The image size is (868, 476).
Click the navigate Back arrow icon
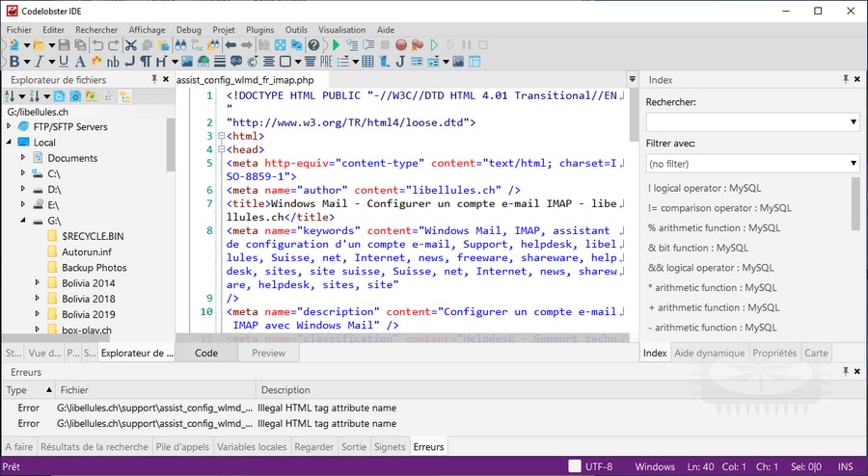pyautogui.click(x=231, y=45)
